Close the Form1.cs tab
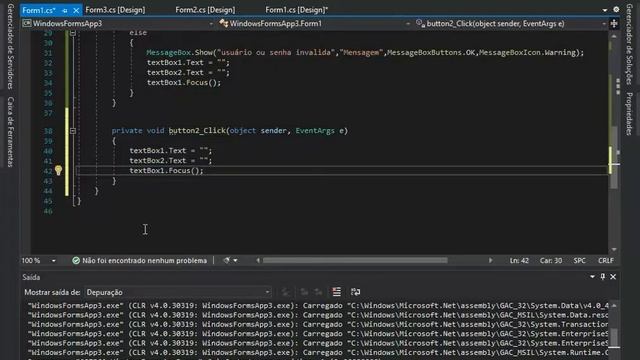This screenshot has height=360, width=640. (x=76, y=10)
